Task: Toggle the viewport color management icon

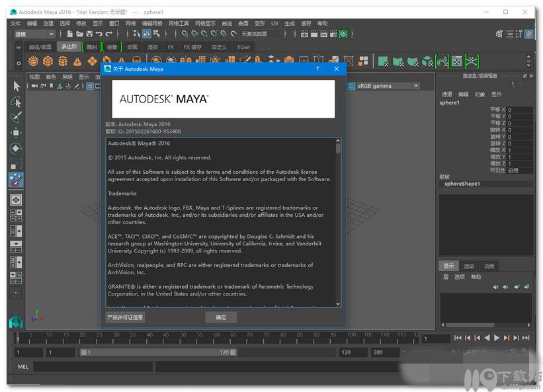Action: [351, 86]
